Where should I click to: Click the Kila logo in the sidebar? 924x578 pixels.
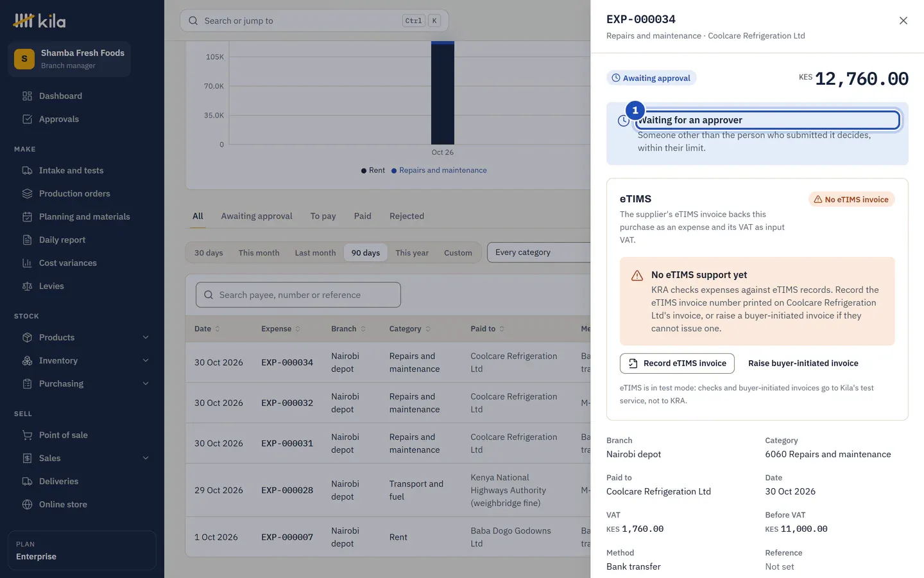point(39,21)
